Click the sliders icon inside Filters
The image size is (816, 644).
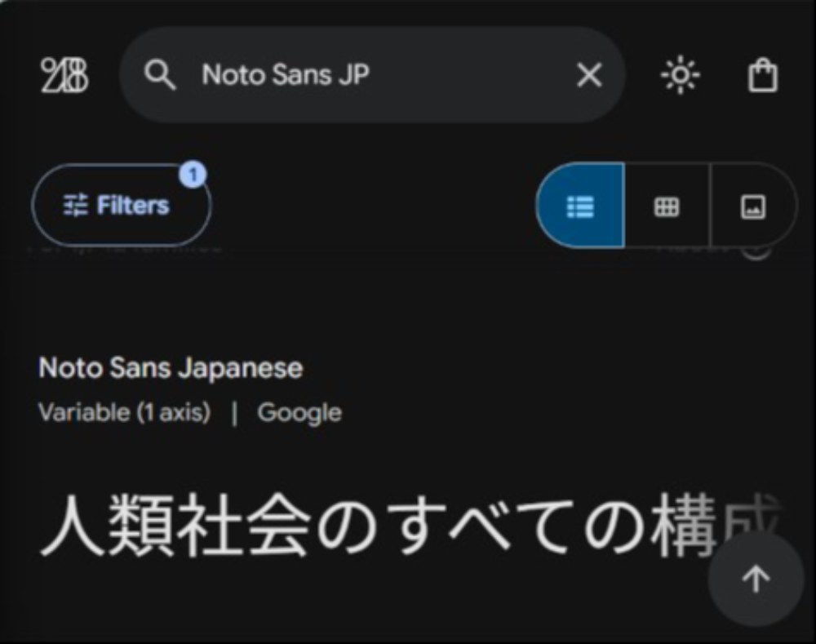[75, 205]
